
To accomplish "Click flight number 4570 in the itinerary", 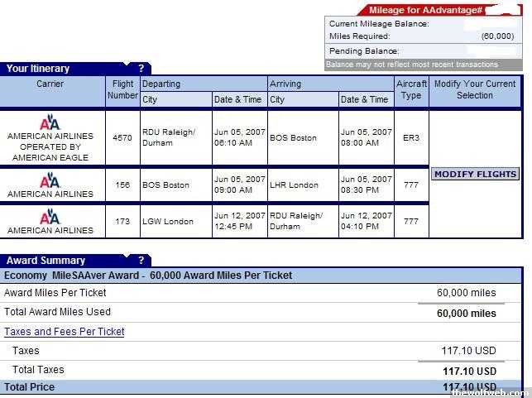I will [x=122, y=138].
